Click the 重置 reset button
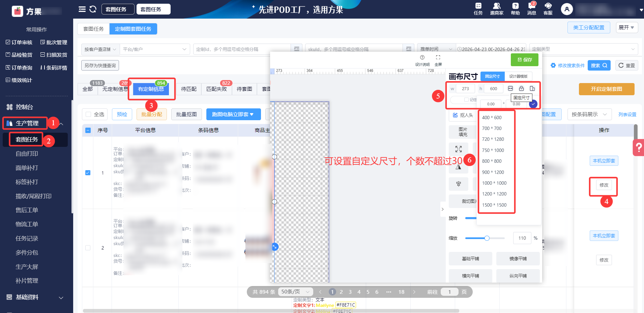 [x=627, y=66]
